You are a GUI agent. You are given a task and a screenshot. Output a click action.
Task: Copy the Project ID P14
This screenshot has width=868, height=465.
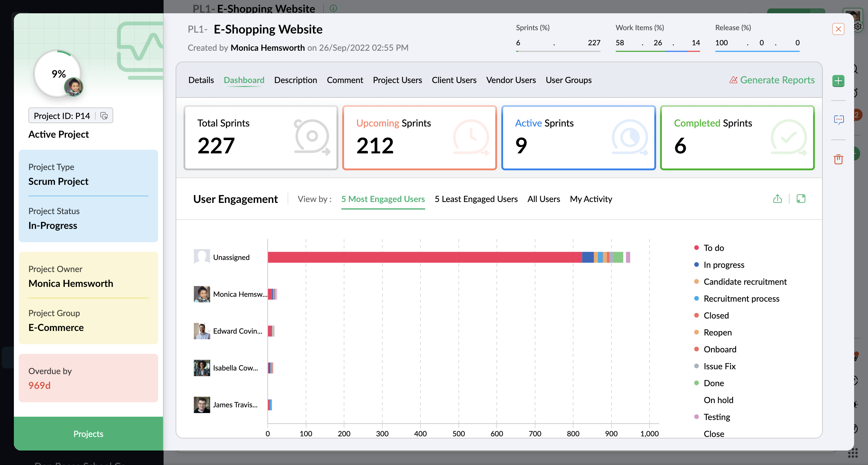click(104, 116)
